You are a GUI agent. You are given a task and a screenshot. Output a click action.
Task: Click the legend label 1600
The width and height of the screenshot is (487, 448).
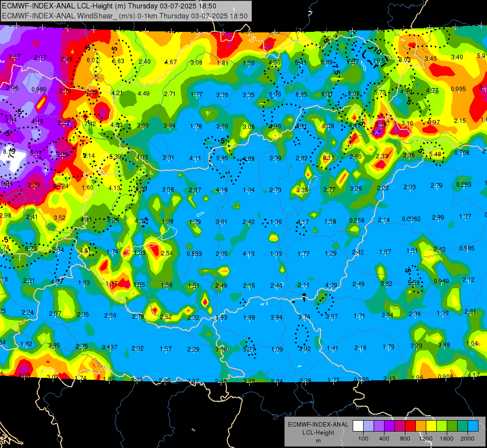(447, 439)
